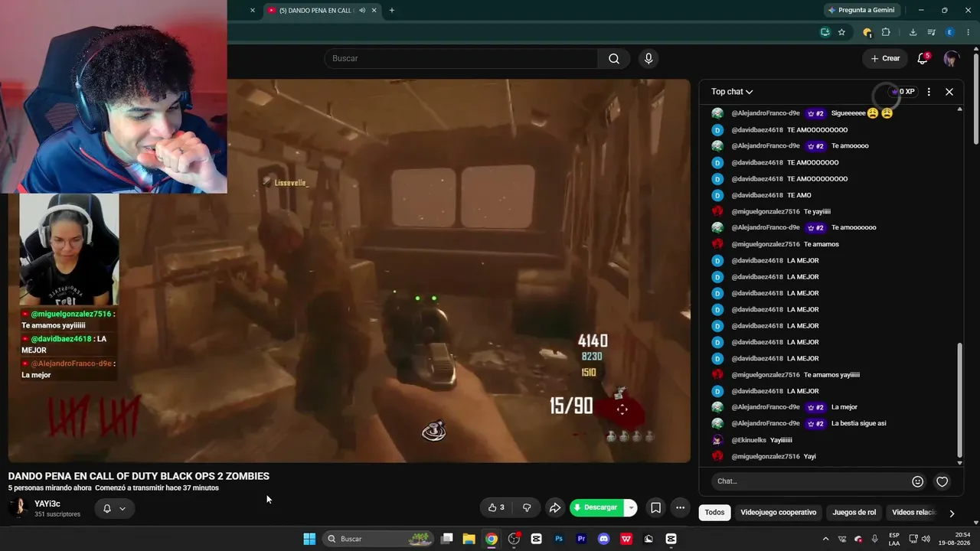The image size is (980, 551).
Task: Click the YouTube search magnifier button
Action: 614,59
